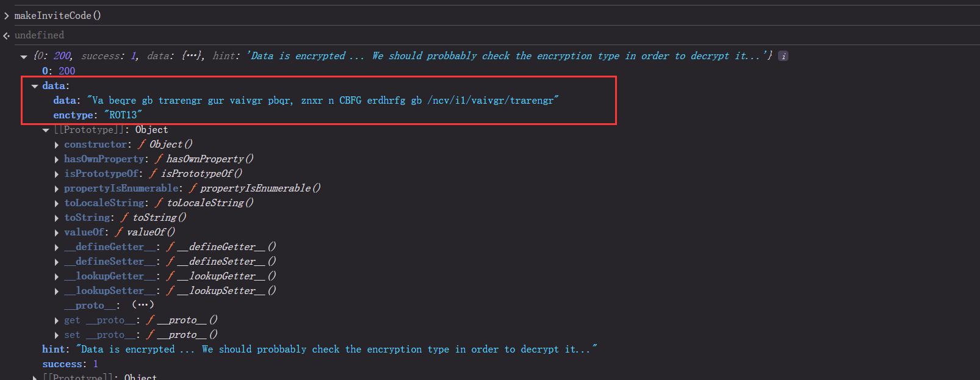This screenshot has width=980, height=380.
Task: Collapse the [[Prototype]] Object section
Action: (46, 130)
